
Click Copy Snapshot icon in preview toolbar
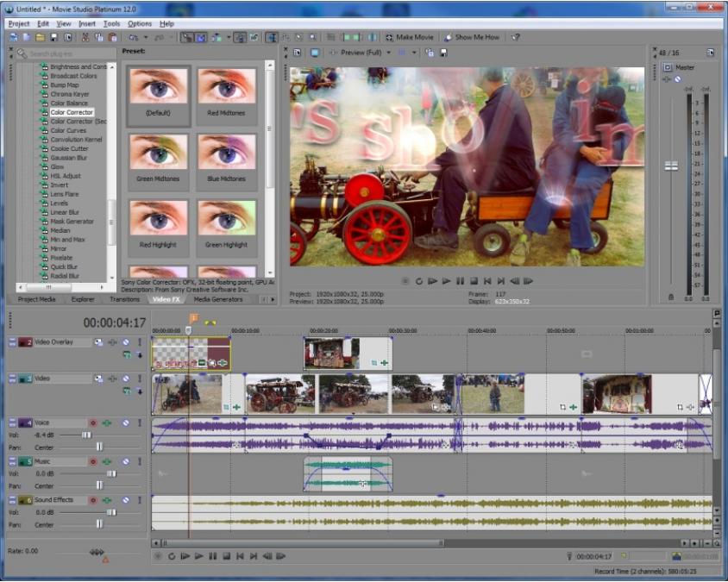pyautogui.click(x=430, y=53)
